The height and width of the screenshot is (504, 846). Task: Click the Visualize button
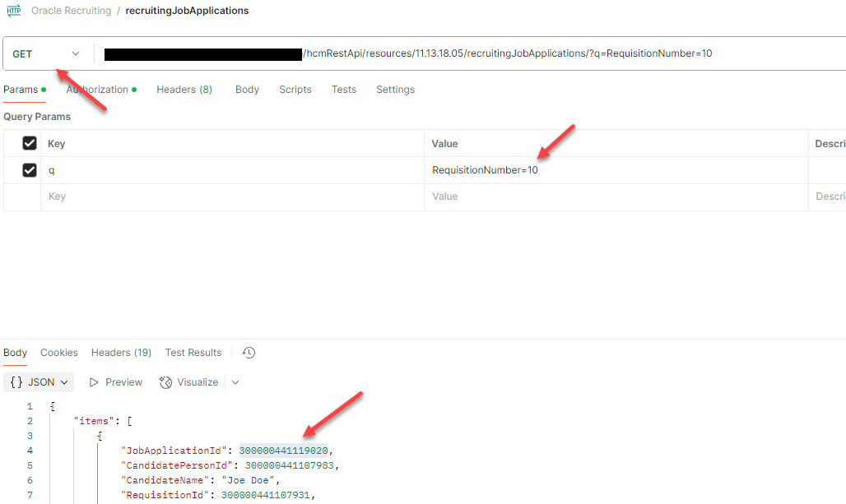(188, 382)
